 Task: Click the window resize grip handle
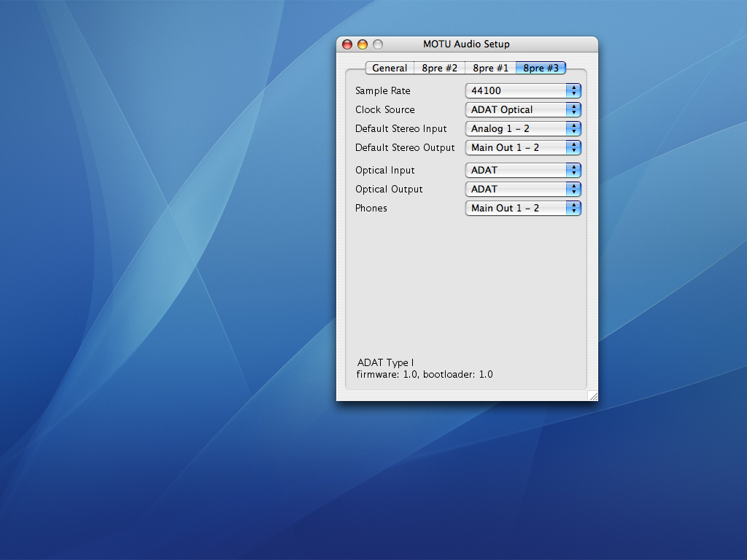pyautogui.click(x=592, y=396)
